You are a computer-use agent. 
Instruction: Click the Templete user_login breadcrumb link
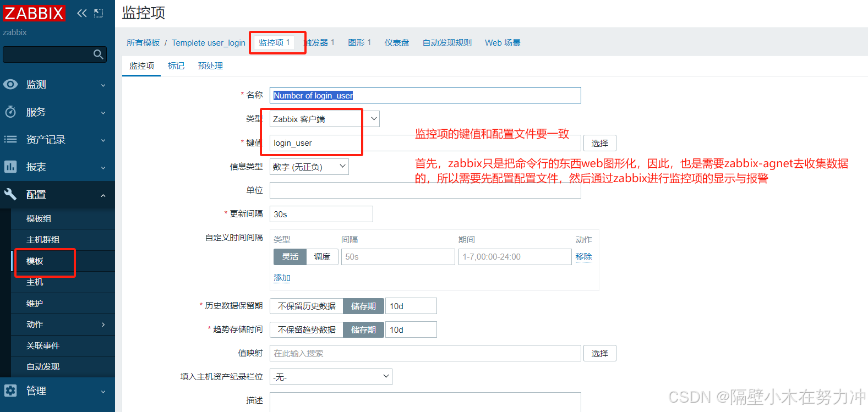tap(209, 42)
